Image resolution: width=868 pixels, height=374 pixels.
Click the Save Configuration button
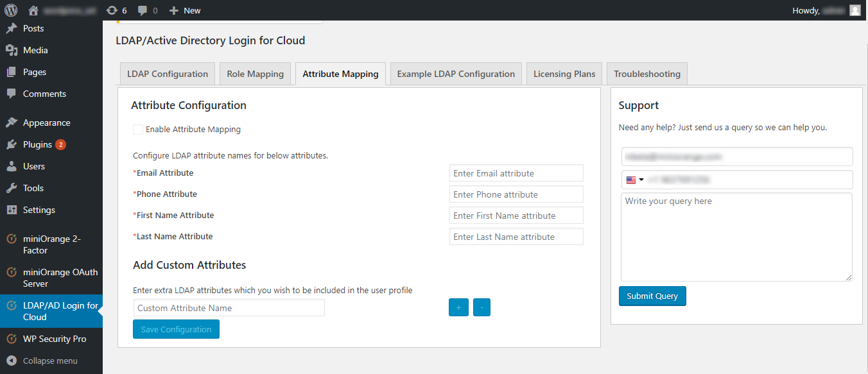[x=176, y=328]
